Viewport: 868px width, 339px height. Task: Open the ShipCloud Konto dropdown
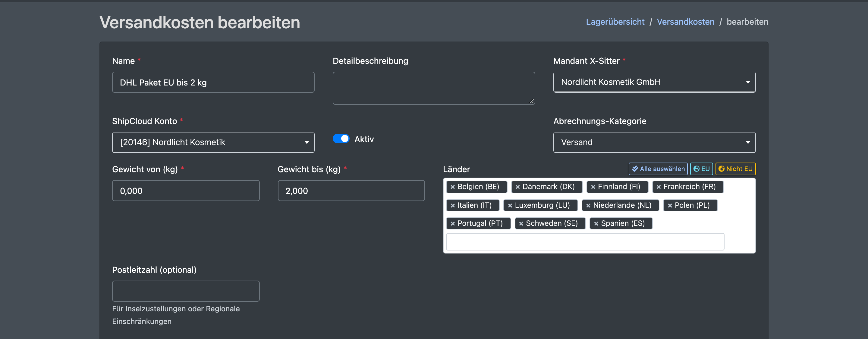tap(213, 142)
